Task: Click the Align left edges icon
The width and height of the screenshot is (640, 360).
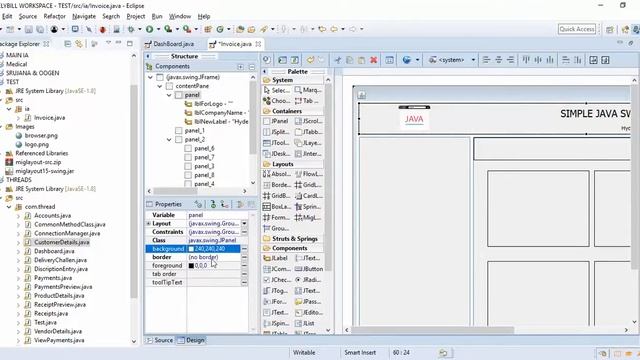Action: pos(487,60)
